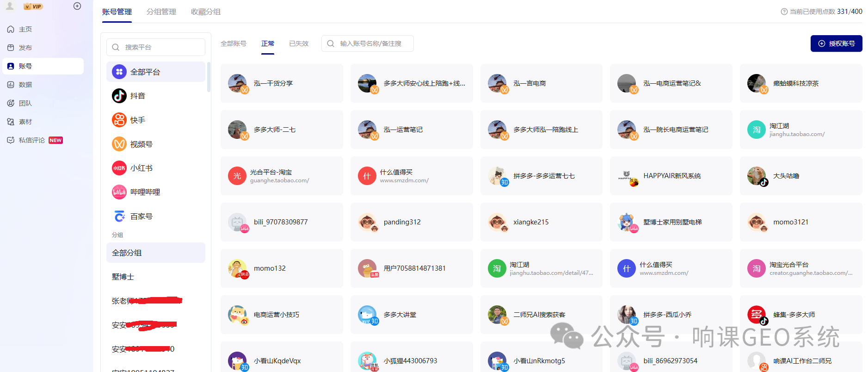
Task: Open account card 电商运营小技巧
Action: (x=282, y=315)
